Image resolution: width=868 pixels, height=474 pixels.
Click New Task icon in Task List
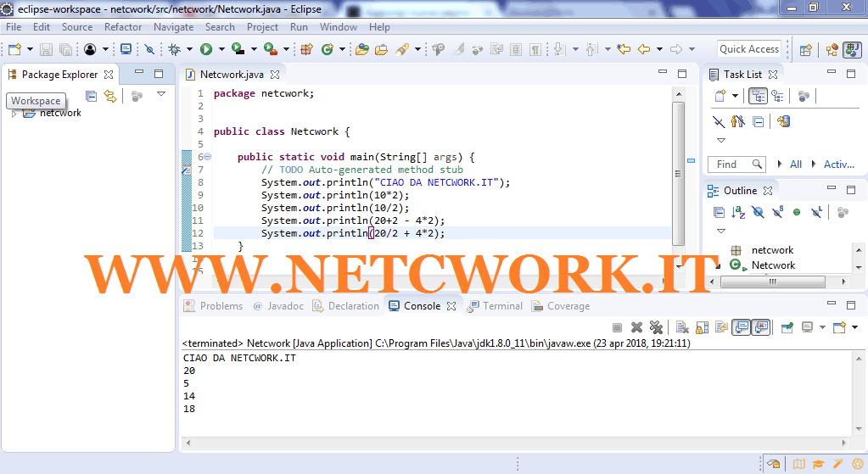click(x=720, y=96)
